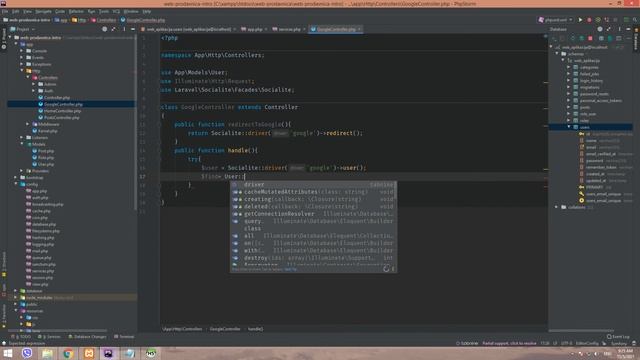Collapse the config folder
The image size is (640, 360).
pyautogui.click(x=16, y=184)
